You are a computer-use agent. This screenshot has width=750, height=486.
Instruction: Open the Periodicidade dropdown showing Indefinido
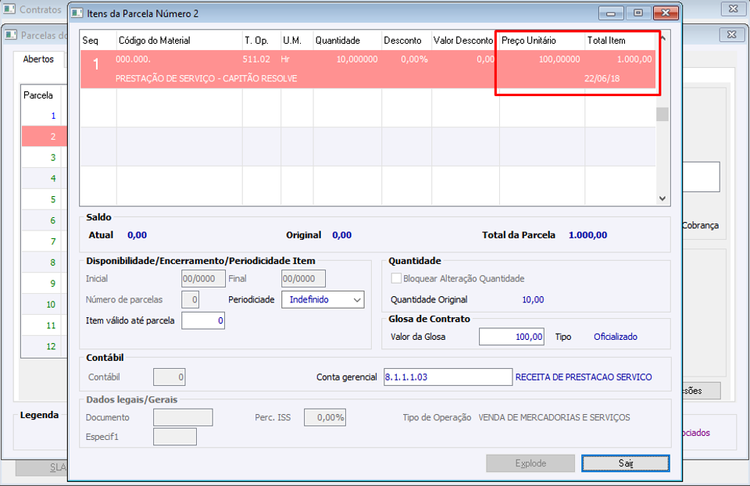pyautogui.click(x=323, y=299)
